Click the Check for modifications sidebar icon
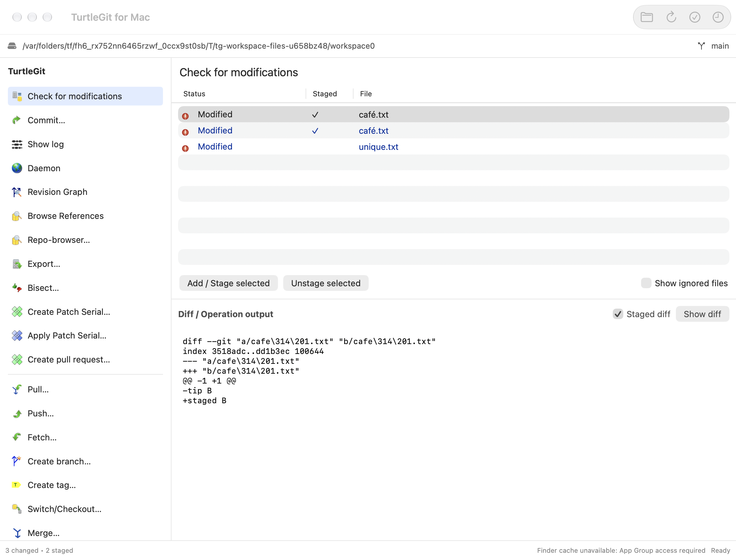 (x=17, y=96)
